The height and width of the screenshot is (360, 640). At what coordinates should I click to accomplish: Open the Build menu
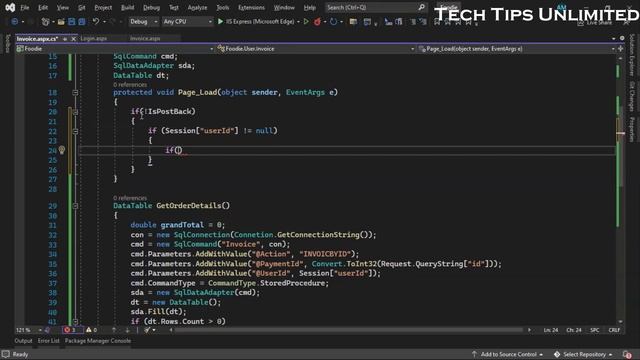pos(127,7)
